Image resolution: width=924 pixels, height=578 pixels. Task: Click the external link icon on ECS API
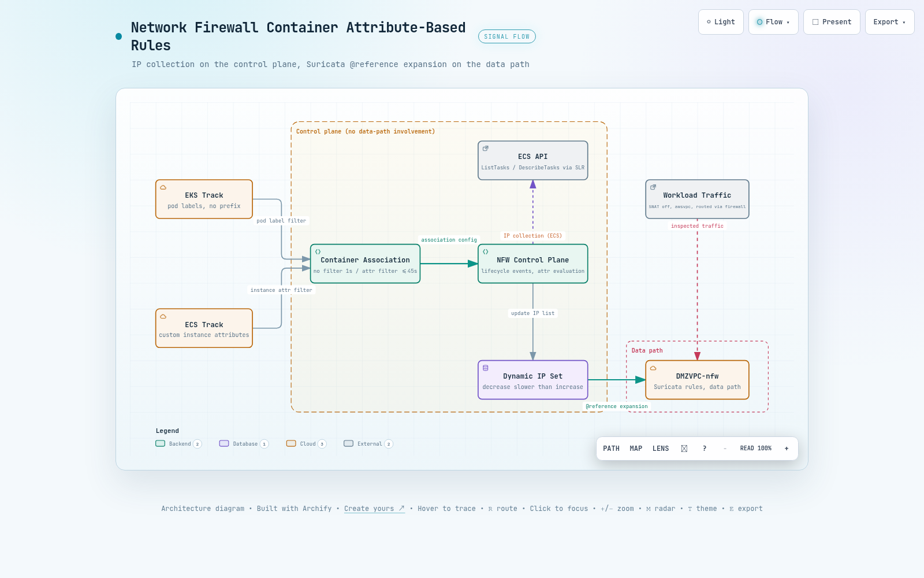(x=486, y=149)
